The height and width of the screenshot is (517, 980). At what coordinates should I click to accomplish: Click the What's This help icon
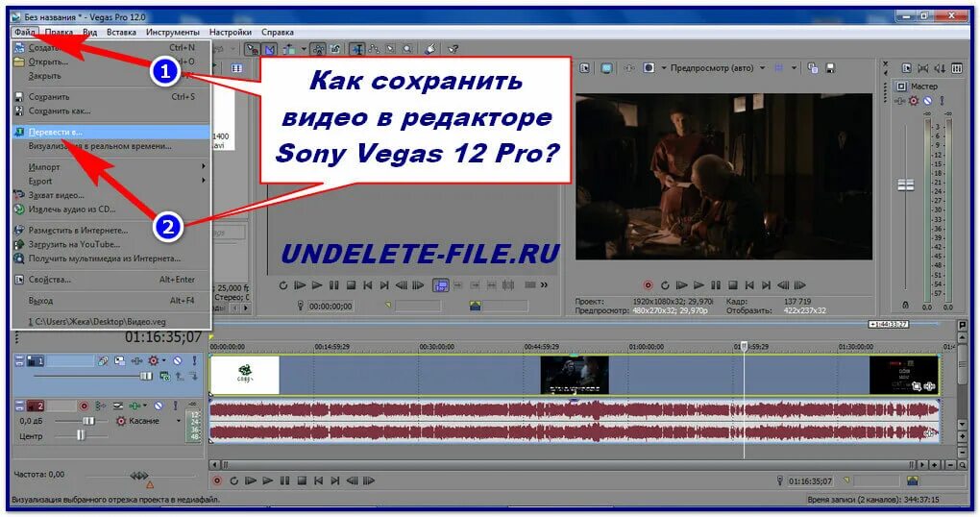[x=453, y=49]
